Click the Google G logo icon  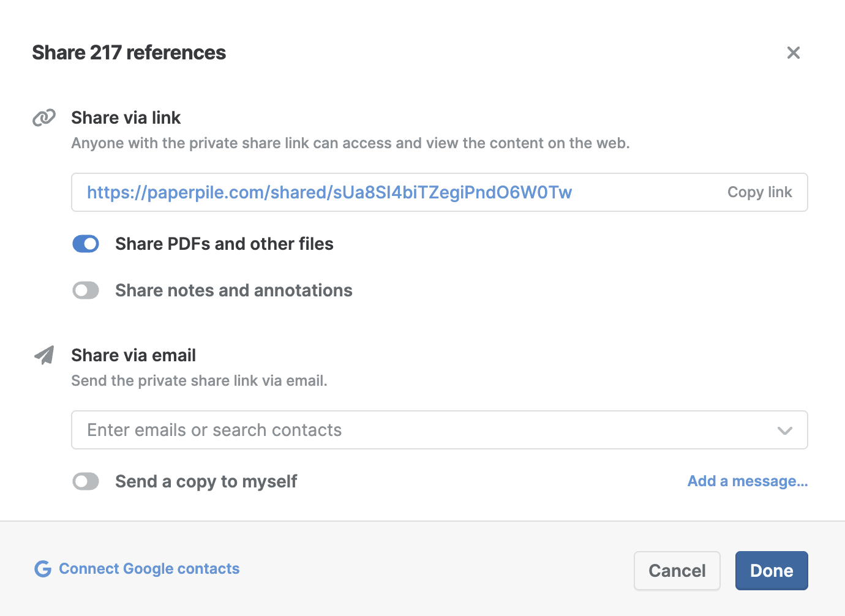tap(43, 569)
